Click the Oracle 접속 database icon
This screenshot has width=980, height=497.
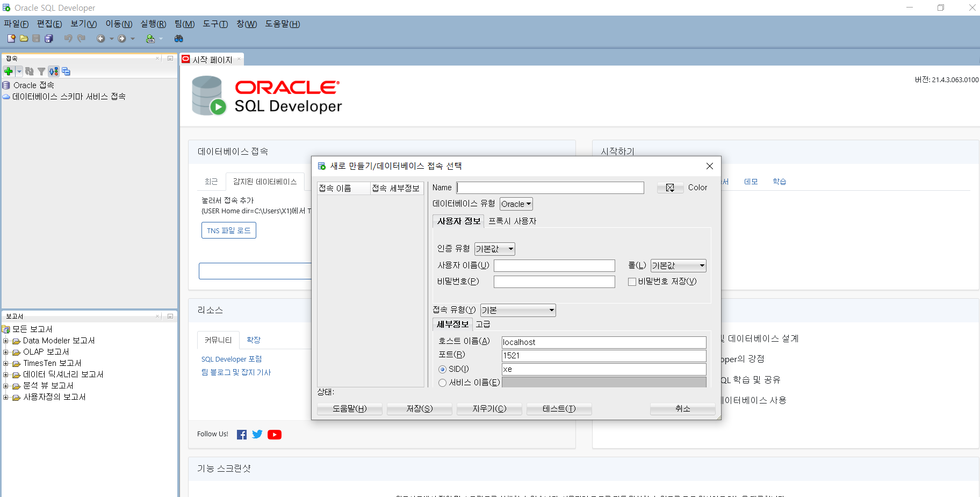pyautogui.click(x=6, y=85)
